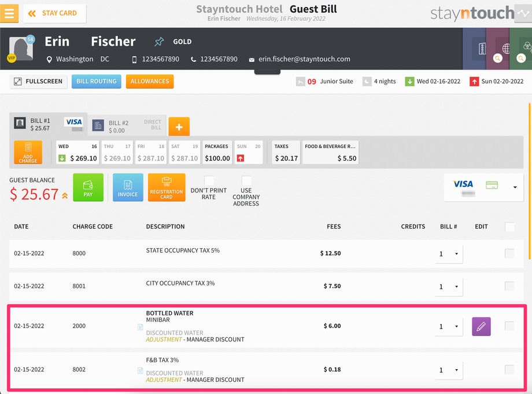Select Bill #1 tab
Image resolution: width=532 pixels, height=394 pixels.
[x=48, y=124]
